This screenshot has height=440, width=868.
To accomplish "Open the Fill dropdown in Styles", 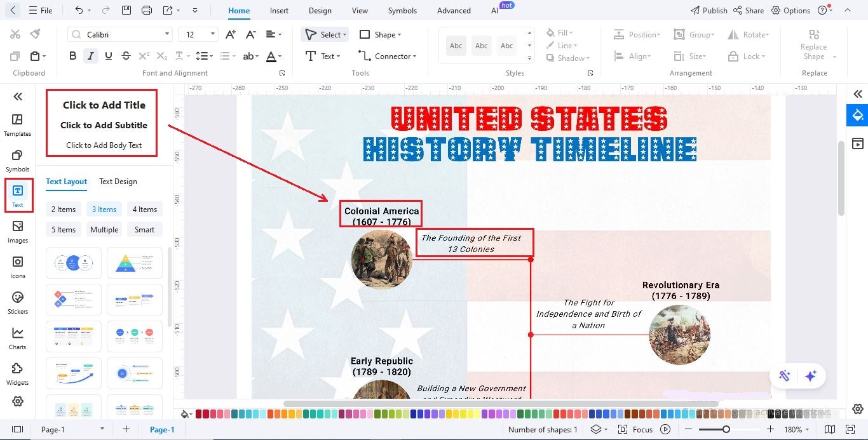I will 560,33.
